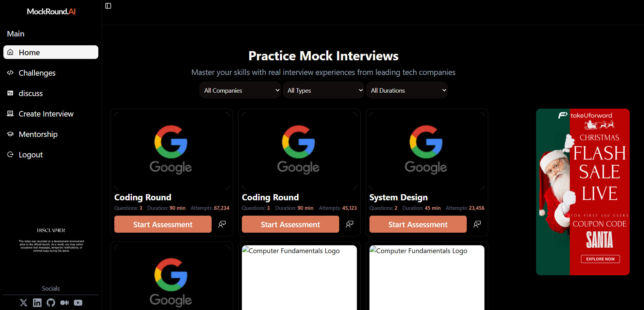Start Assessment for 67,234-attempt Coding Round
This screenshot has width=644, height=310.
tap(163, 224)
